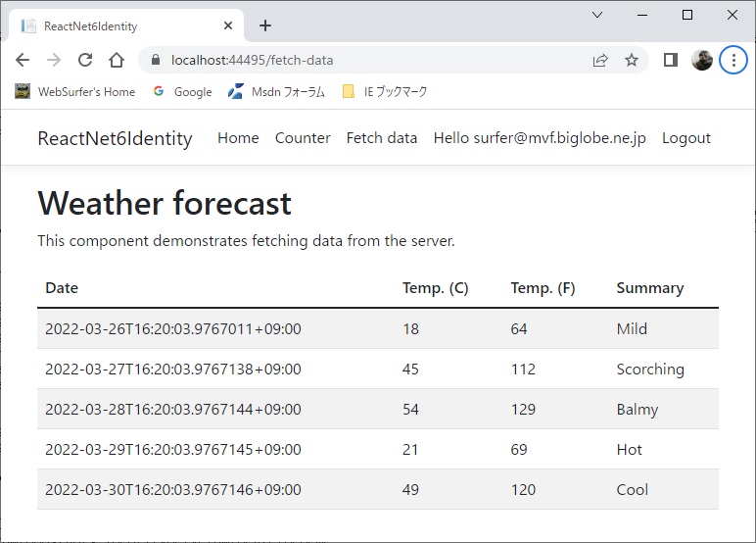Open the Msdn フォーラム bookmark
Viewport: 756px width, 543px height.
click(x=276, y=92)
